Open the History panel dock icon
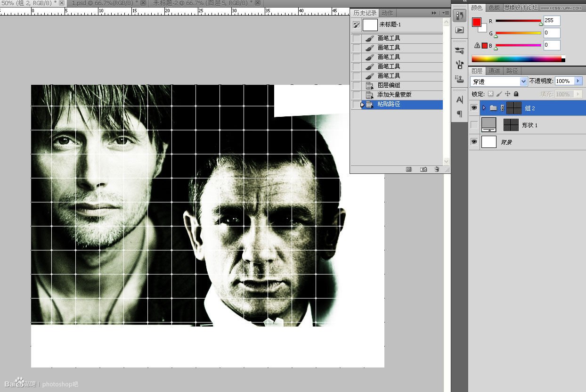 click(459, 16)
